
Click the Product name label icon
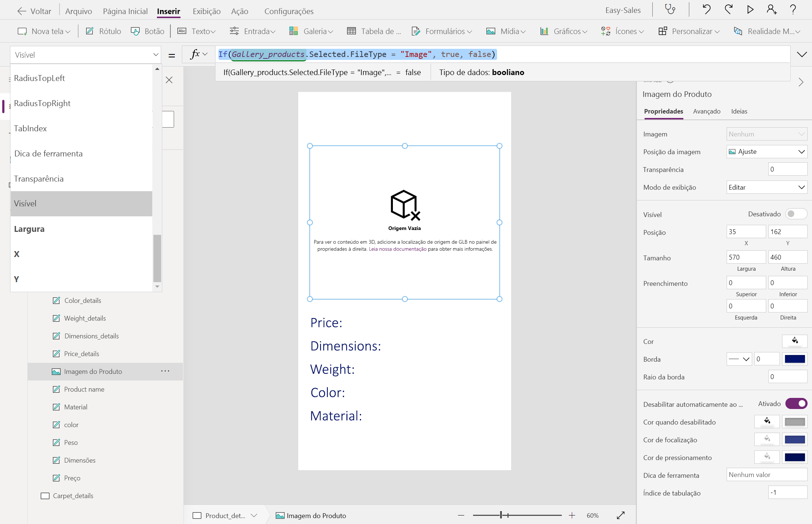(56, 389)
